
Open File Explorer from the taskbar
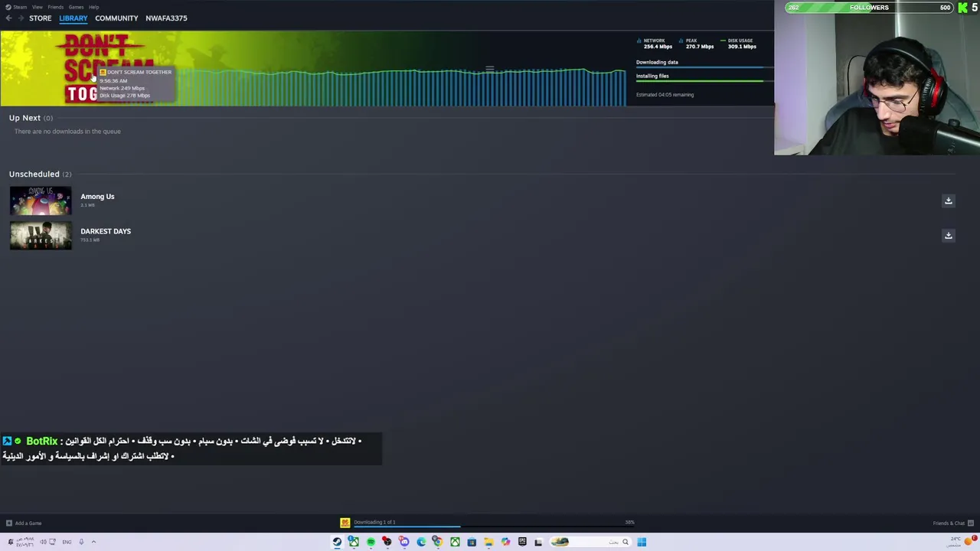click(488, 542)
